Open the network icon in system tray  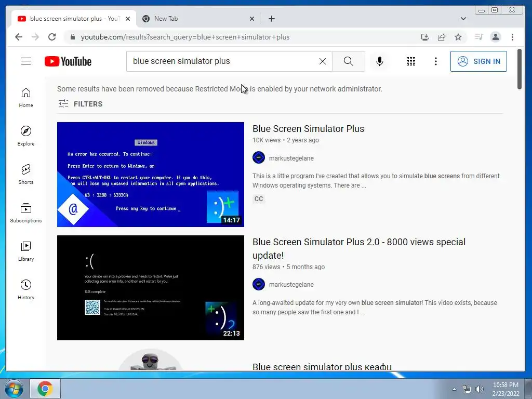click(x=467, y=389)
